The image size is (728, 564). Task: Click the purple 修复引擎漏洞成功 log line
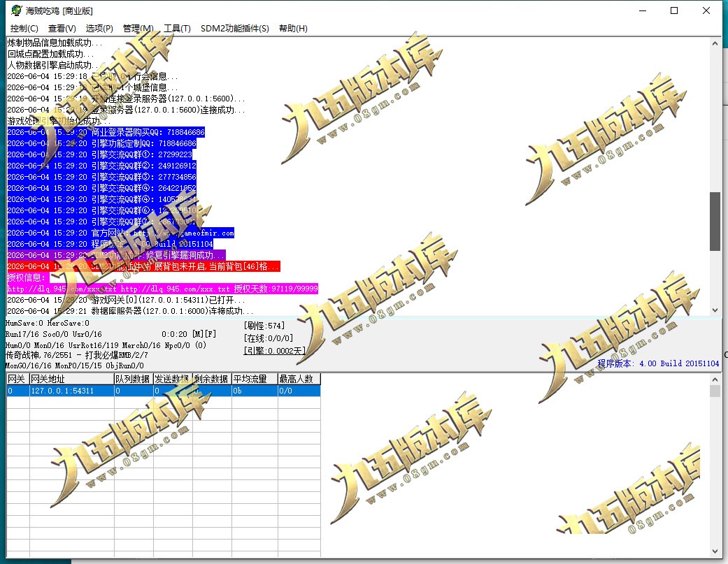tap(117, 255)
